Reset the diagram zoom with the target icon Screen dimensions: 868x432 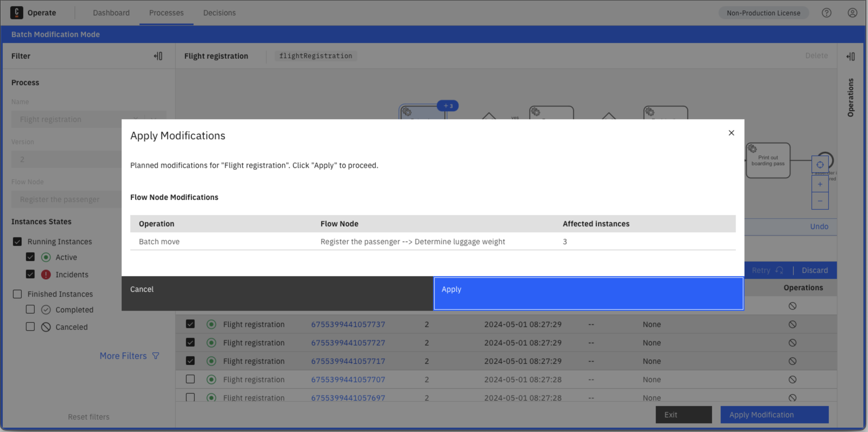[x=820, y=165]
